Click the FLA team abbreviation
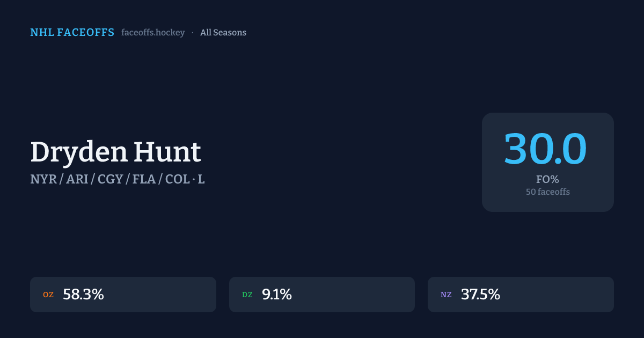This screenshot has width=644, height=338. tap(144, 179)
